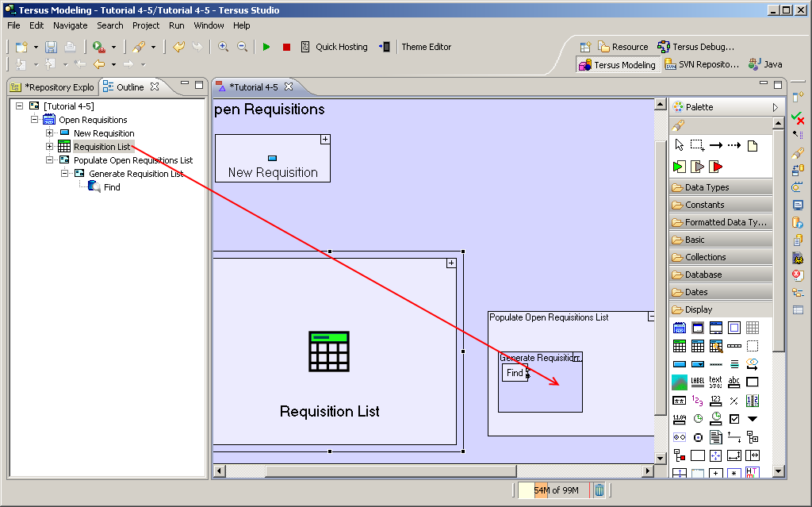Image resolution: width=812 pixels, height=507 pixels.
Task: Click the Quick Hosting button
Action: point(334,47)
